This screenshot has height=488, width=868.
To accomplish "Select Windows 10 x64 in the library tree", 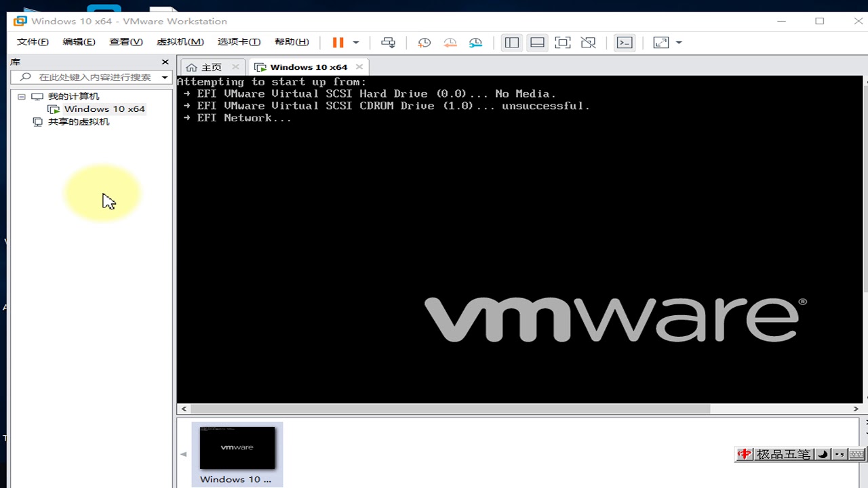I will coord(104,109).
